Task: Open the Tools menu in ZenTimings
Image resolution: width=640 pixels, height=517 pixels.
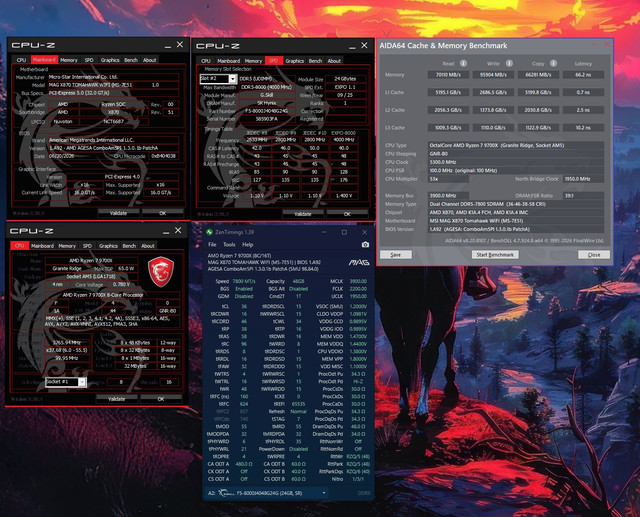Action: click(229, 244)
